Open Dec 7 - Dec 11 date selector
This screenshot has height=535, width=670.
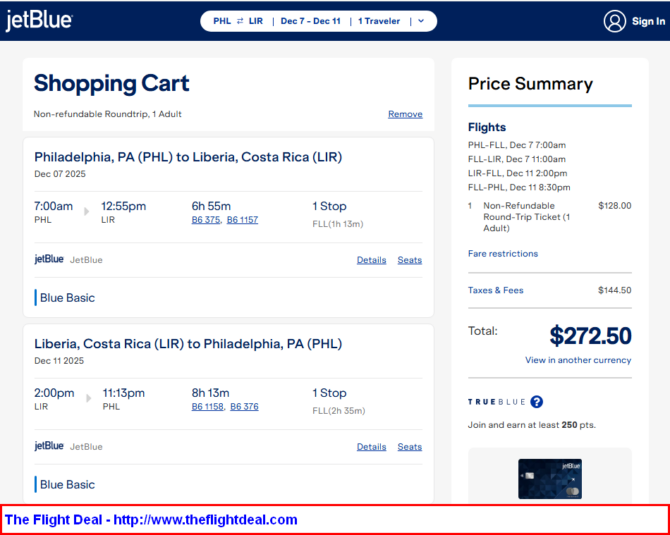[312, 21]
